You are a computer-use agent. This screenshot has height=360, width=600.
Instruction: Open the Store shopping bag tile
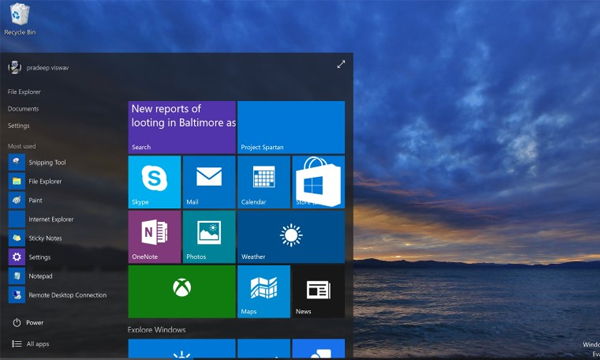[x=318, y=182]
